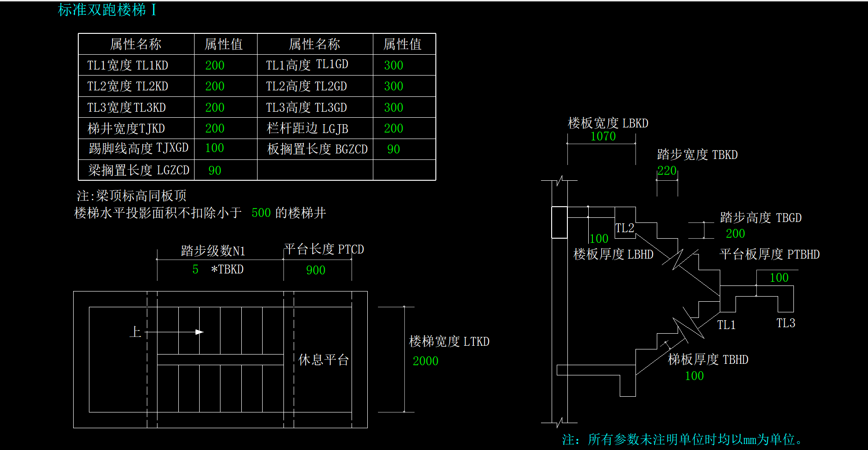Click label 梁搁置长度 LGZCD
Image resolution: width=868 pixels, height=450 pixels.
click(x=139, y=171)
